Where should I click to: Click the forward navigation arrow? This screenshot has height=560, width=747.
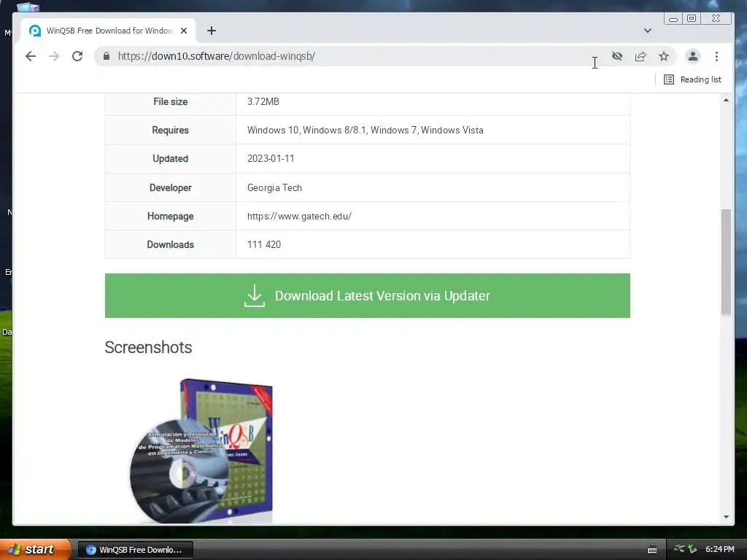coord(54,56)
